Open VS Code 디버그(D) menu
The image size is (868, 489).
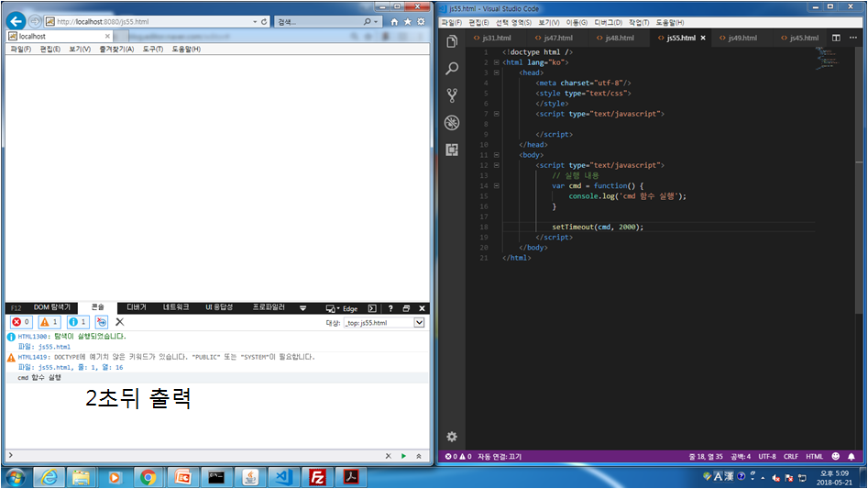(608, 22)
